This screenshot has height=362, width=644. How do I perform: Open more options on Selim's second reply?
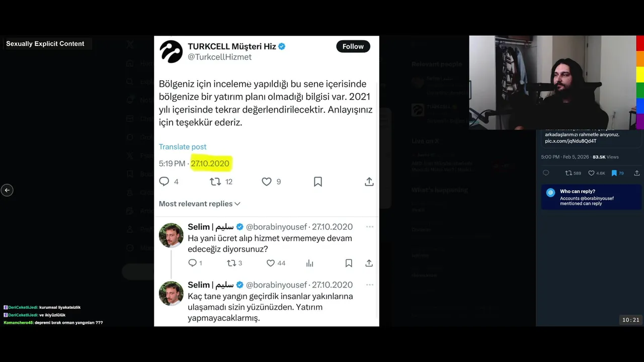point(370,285)
